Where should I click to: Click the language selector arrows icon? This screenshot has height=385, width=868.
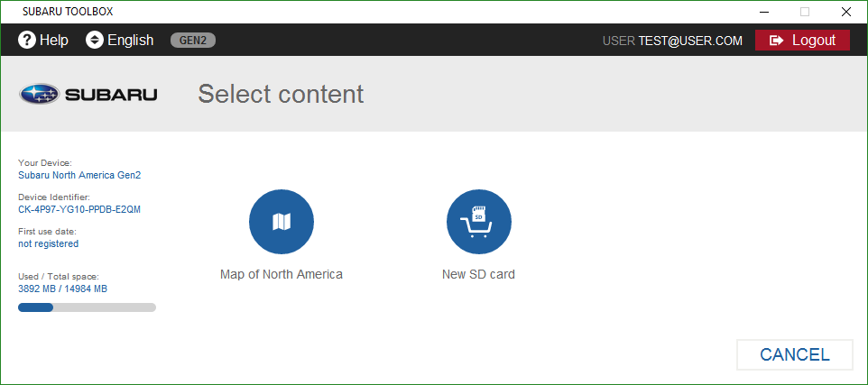click(95, 40)
